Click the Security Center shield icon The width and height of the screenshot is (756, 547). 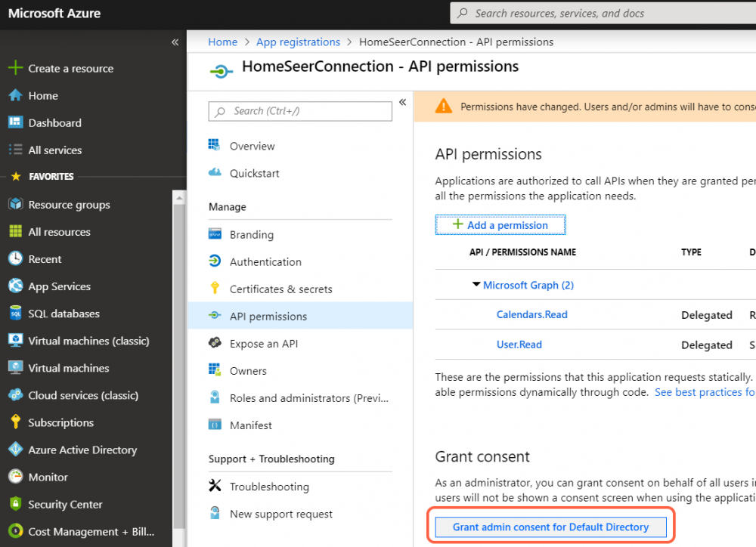(x=15, y=504)
